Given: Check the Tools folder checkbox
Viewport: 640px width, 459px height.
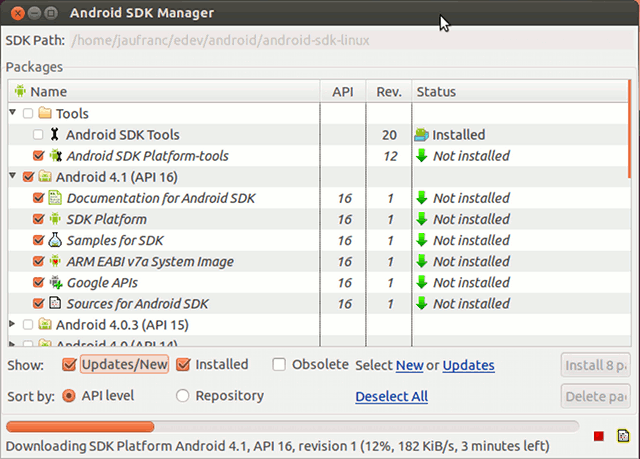Looking at the screenshot, I should 28,113.
